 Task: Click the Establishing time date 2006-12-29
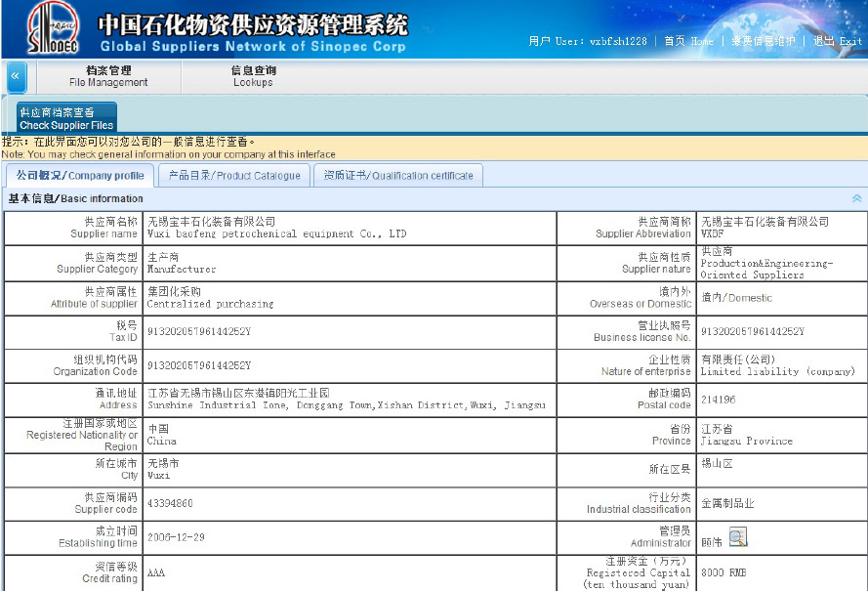point(177,537)
